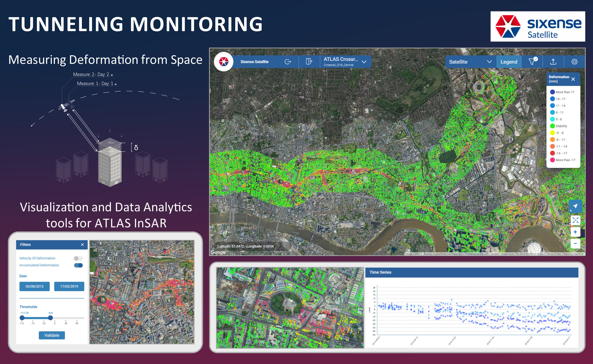Click the '8 - 11' legend entry
This screenshot has width=593, height=364.
pos(557,112)
